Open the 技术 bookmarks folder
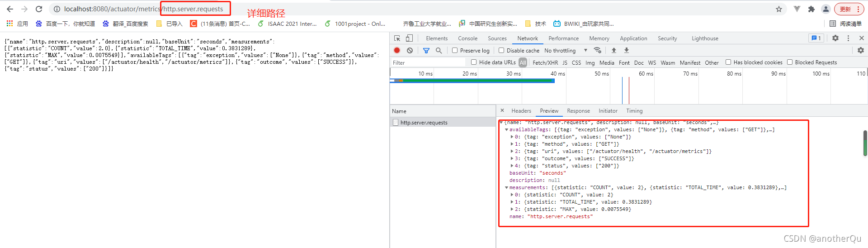 536,24
